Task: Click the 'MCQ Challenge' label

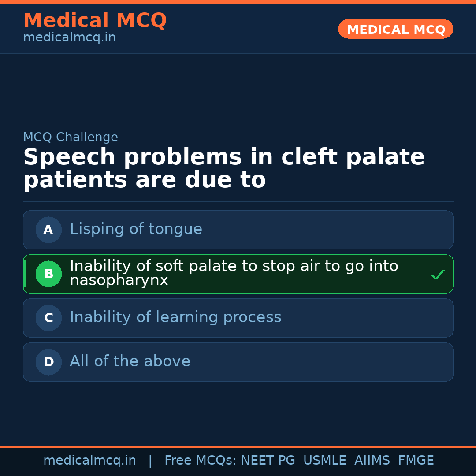Action: tap(71, 137)
